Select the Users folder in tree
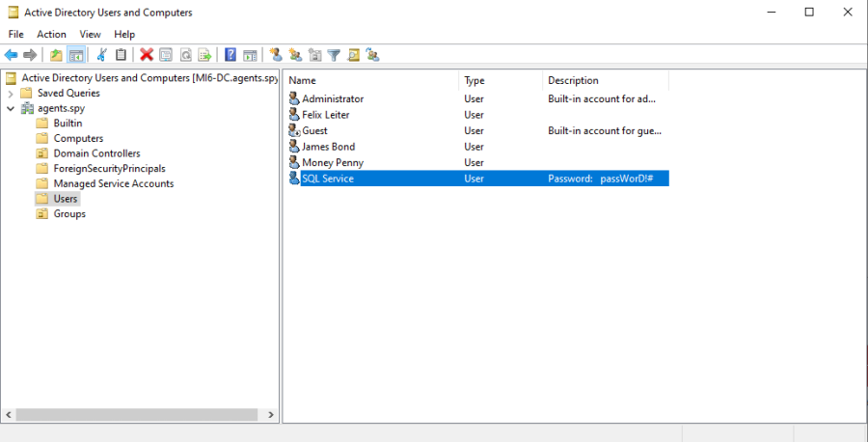Image resolution: width=868 pixels, height=442 pixels. coord(66,198)
